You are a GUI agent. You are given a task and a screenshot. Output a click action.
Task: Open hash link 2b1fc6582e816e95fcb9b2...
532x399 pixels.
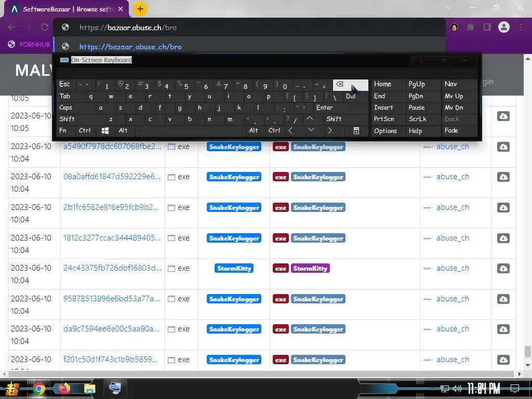(111, 207)
